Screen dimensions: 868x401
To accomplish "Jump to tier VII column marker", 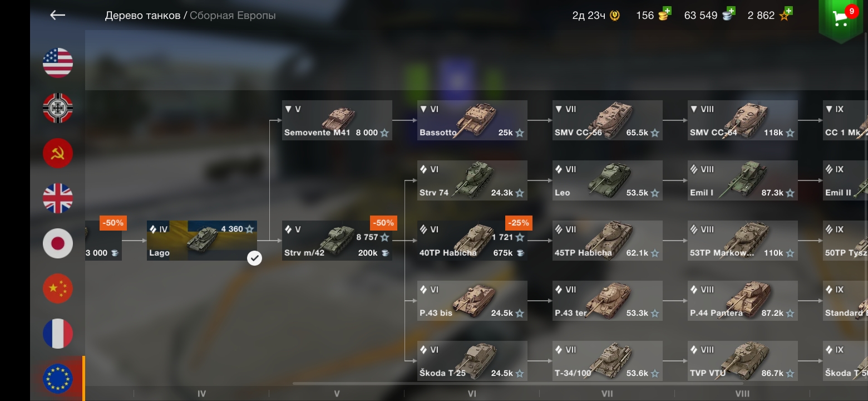I will [x=607, y=394].
